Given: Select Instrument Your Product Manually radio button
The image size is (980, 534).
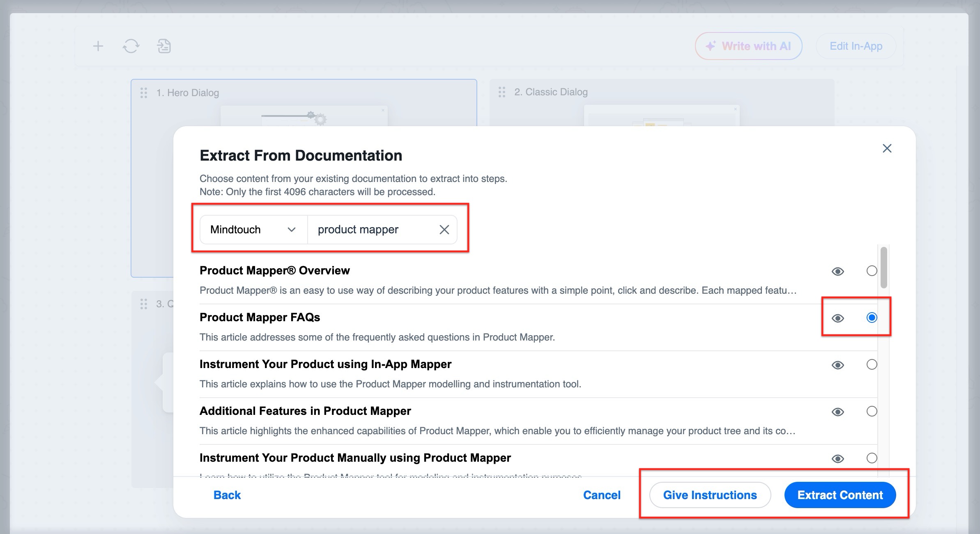Looking at the screenshot, I should point(872,458).
